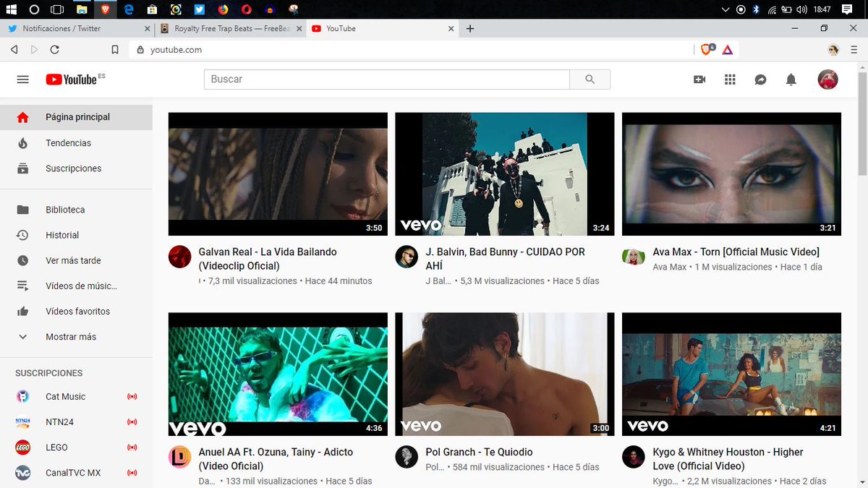Open the notifications bell
This screenshot has height=488, width=868.
coord(791,80)
